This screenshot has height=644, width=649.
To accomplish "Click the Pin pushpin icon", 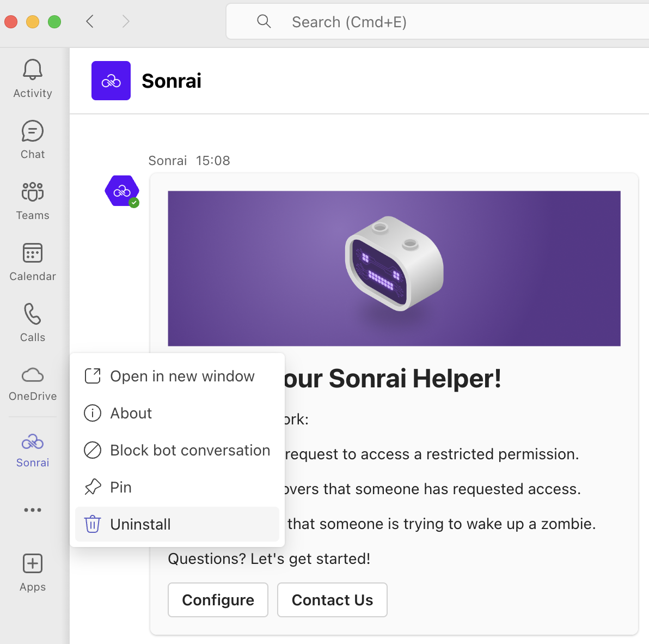I will click(93, 487).
